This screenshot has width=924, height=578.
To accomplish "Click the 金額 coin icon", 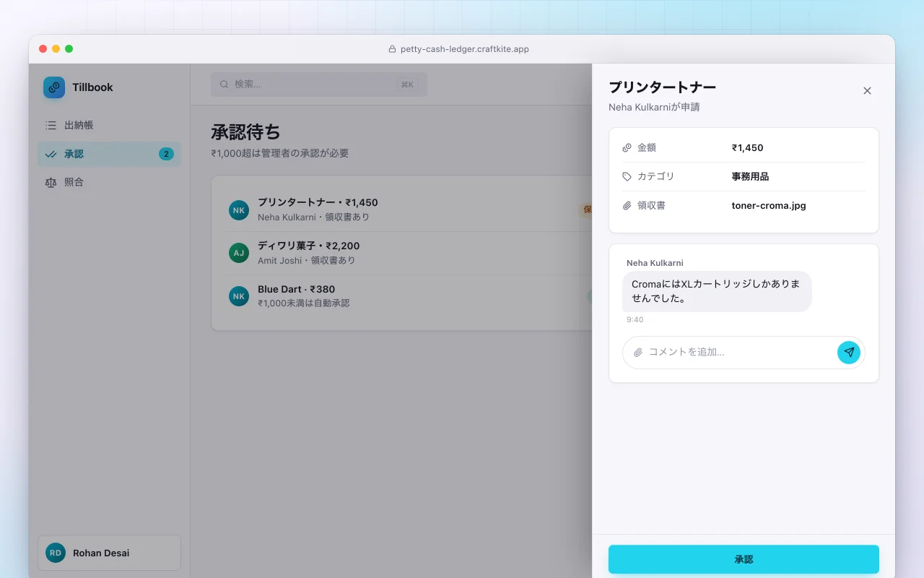I will pyautogui.click(x=627, y=147).
